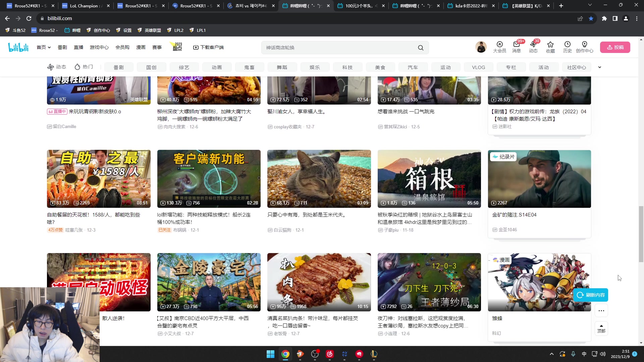Reload the page with browser refresh
The height and width of the screenshot is (362, 644).
point(29,18)
